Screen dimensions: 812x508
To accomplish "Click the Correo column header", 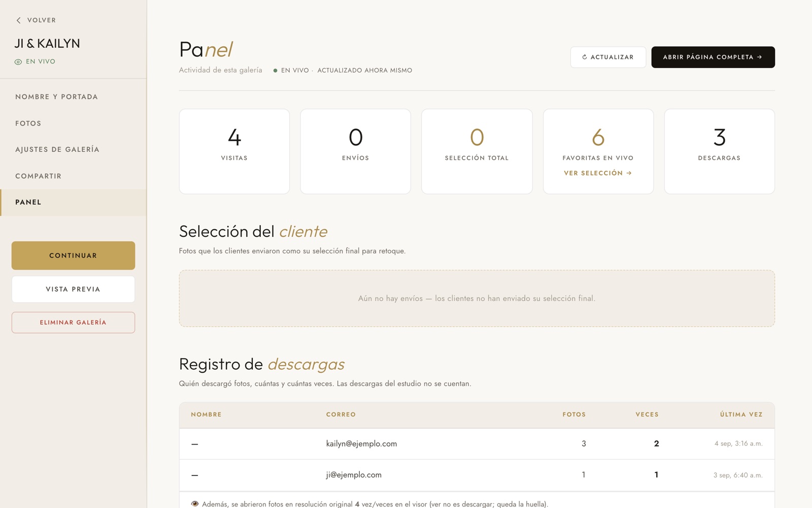I will click(341, 415).
